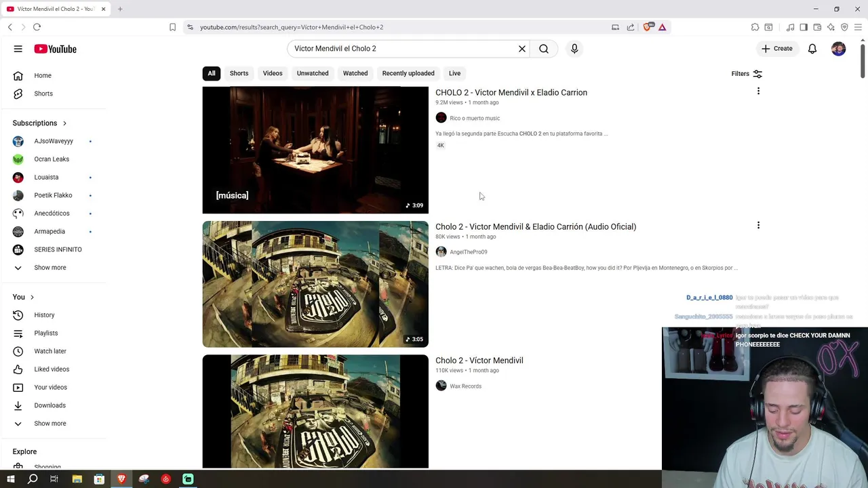868x488 pixels.
Task: Select the Videos filter chip
Action: (x=273, y=73)
